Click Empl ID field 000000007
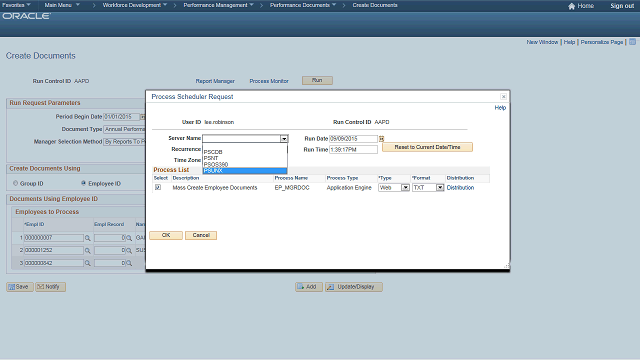This screenshot has height=360, width=640. [54, 238]
